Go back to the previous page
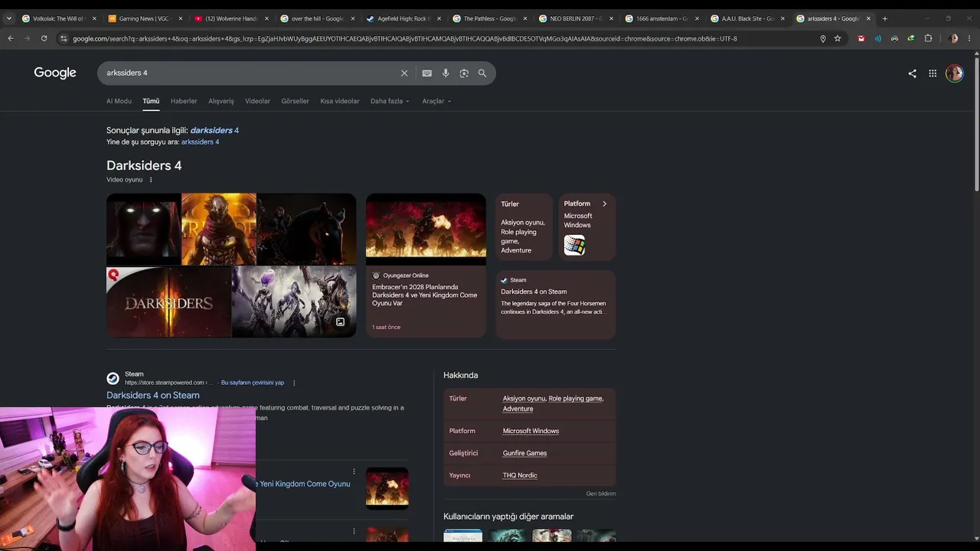This screenshot has width=980, height=551. pos(11,38)
